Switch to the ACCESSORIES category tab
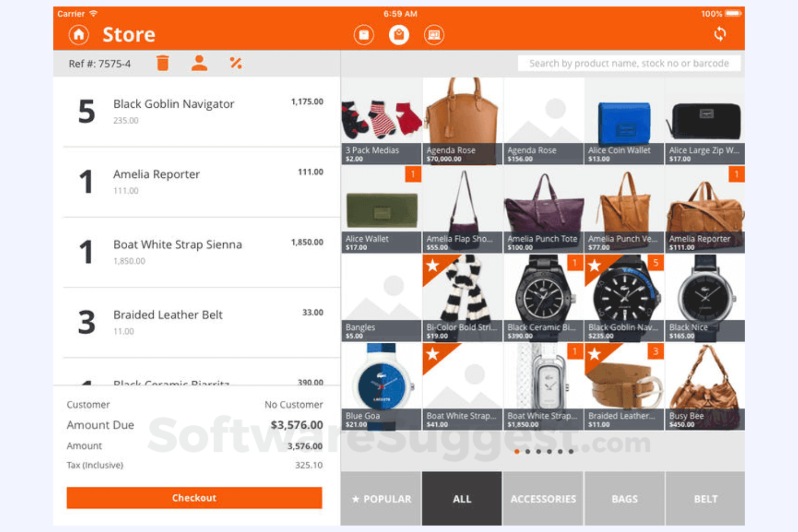This screenshot has width=798, height=532. [543, 498]
